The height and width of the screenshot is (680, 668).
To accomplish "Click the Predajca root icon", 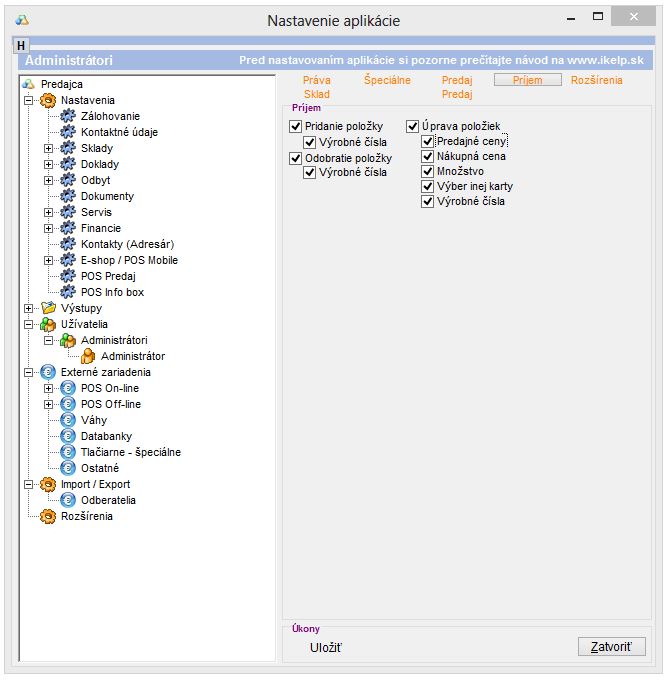I will pos(29,84).
